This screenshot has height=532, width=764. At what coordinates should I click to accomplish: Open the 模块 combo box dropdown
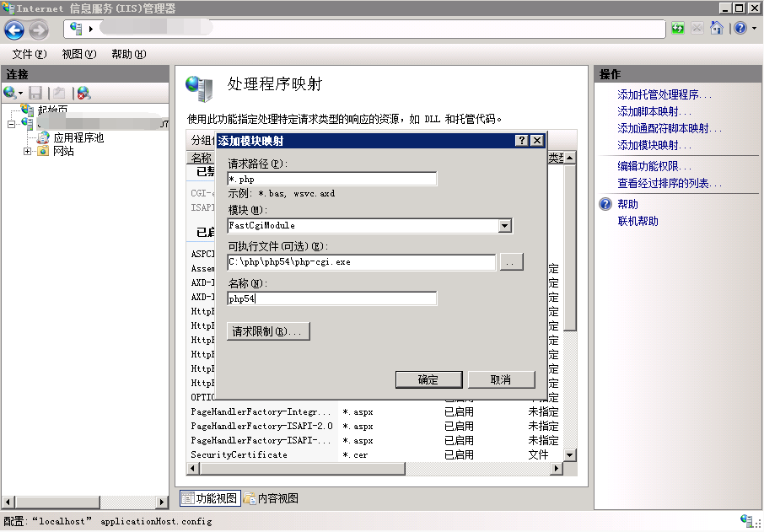pos(505,226)
